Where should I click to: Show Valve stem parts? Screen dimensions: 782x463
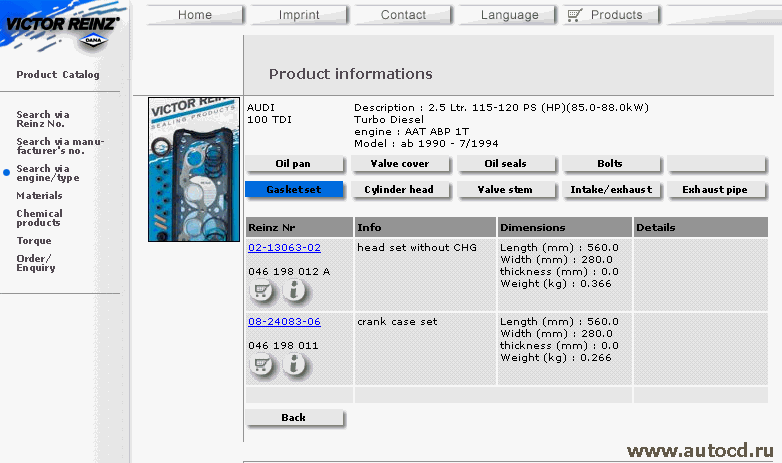pos(506,190)
